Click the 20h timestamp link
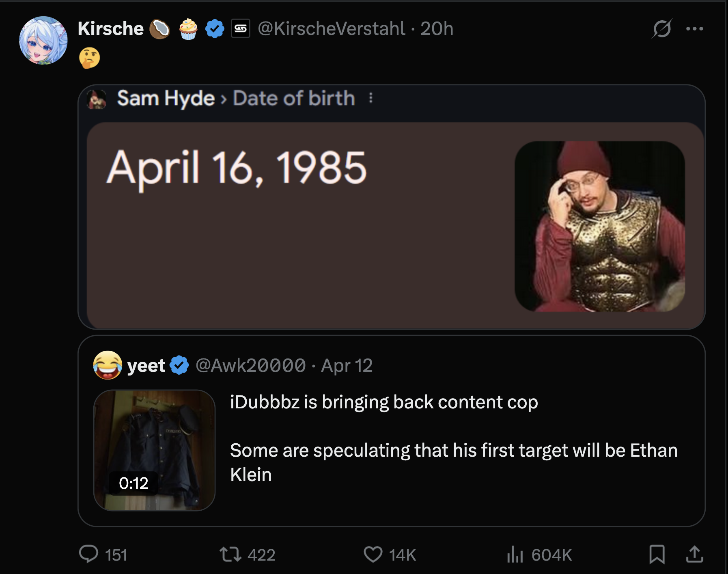 437,29
